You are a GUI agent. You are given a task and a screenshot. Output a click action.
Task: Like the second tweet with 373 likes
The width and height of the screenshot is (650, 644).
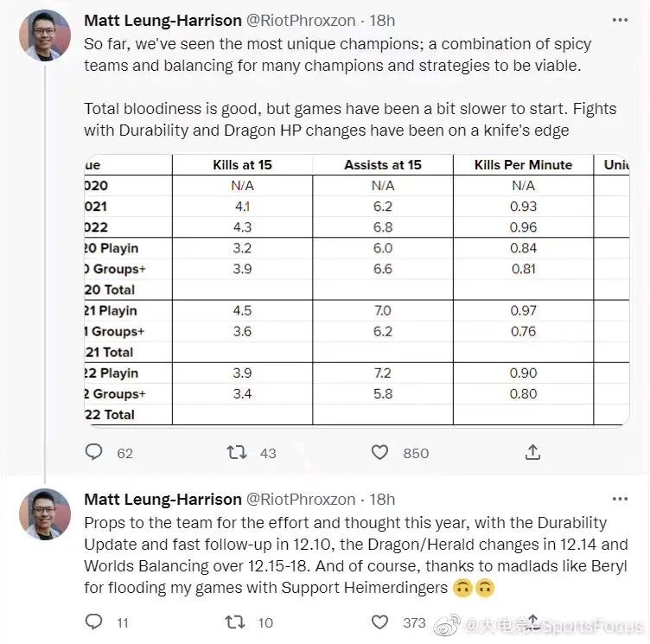pyautogui.click(x=379, y=622)
